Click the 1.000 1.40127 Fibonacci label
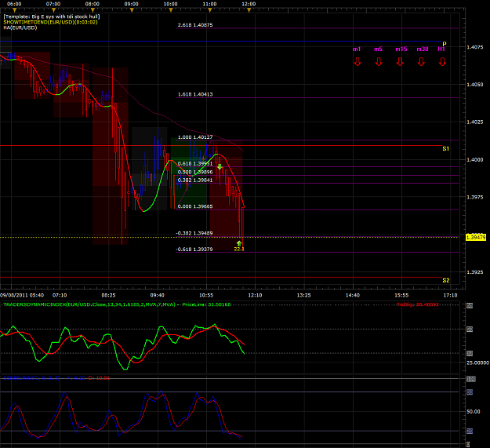Image resolution: width=490 pixels, height=448 pixels. [195, 137]
